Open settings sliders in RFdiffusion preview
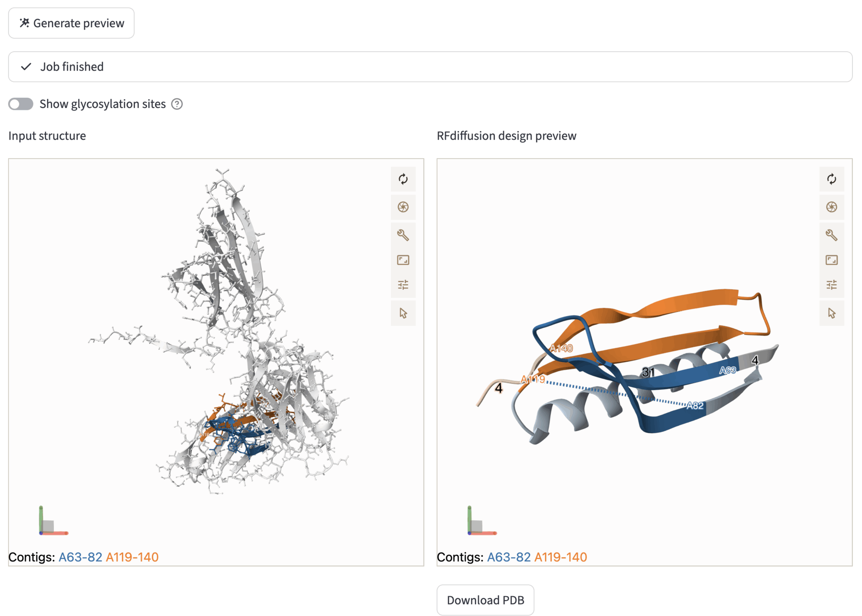Viewport: 862px width, 616px height. 831,285
